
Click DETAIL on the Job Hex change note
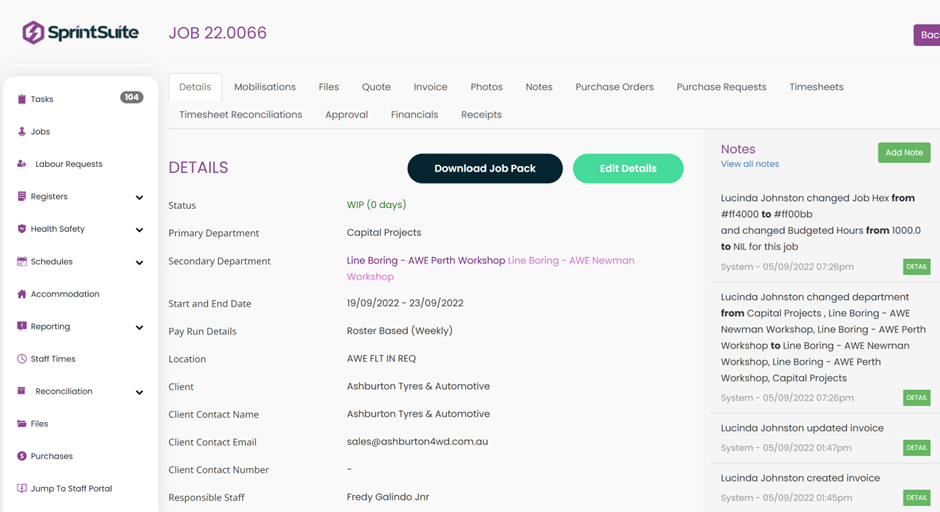(x=917, y=267)
